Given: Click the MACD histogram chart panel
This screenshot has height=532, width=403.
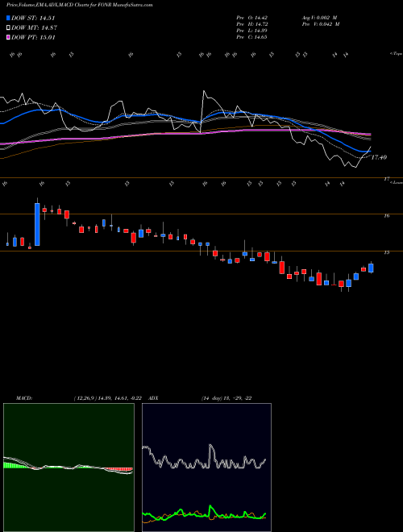Looking at the screenshot, I should tap(69, 468).
